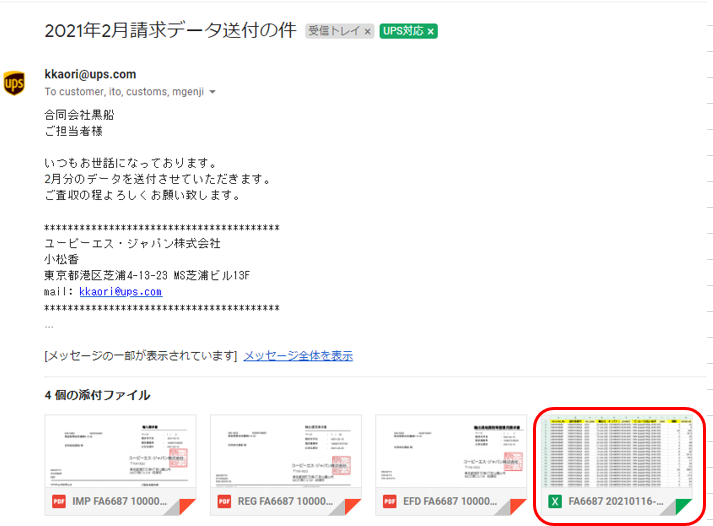Click the 4 個の添付ファイル heading

coord(97,395)
